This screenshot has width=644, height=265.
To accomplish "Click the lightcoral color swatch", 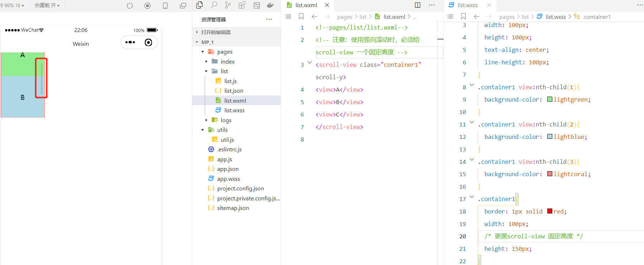I will [550, 174].
